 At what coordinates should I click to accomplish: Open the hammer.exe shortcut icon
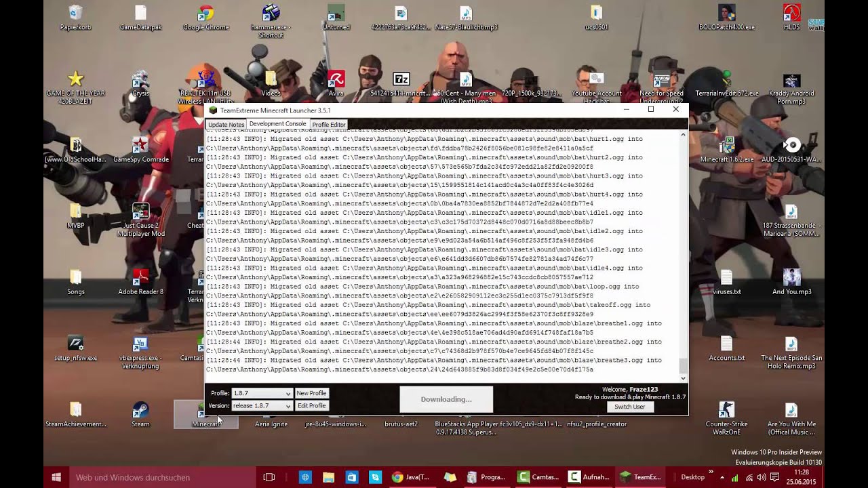(x=271, y=20)
